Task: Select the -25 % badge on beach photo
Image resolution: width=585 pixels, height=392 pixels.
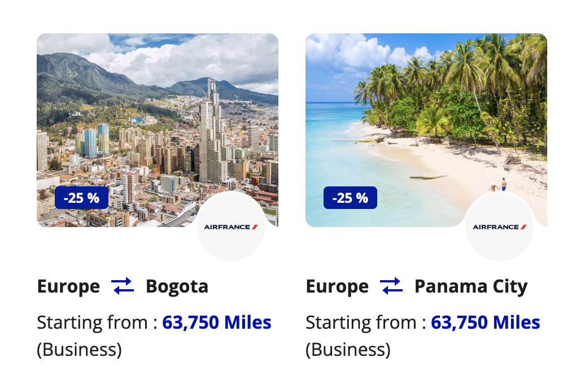Action: click(x=350, y=198)
